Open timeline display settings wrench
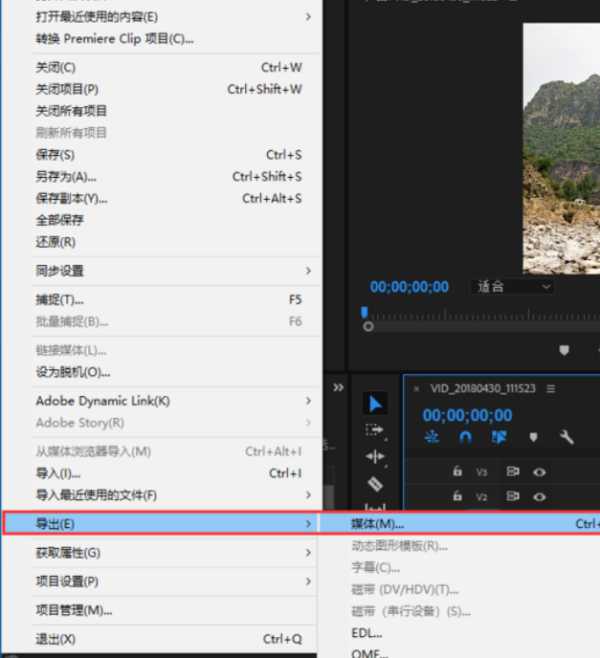The height and width of the screenshot is (658, 600). [x=566, y=437]
